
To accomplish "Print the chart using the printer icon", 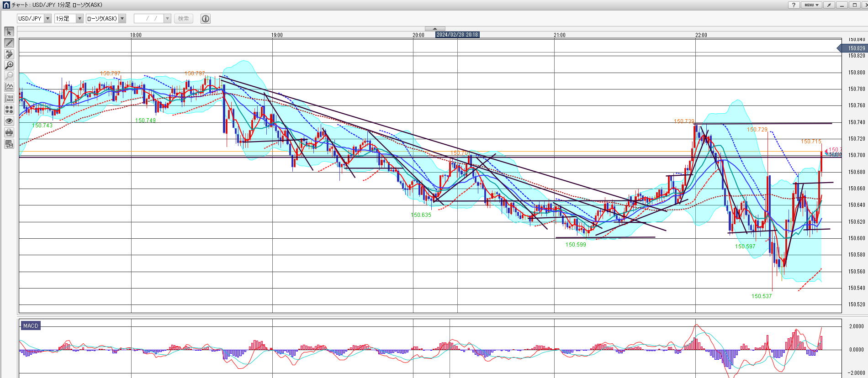I will coord(9,132).
